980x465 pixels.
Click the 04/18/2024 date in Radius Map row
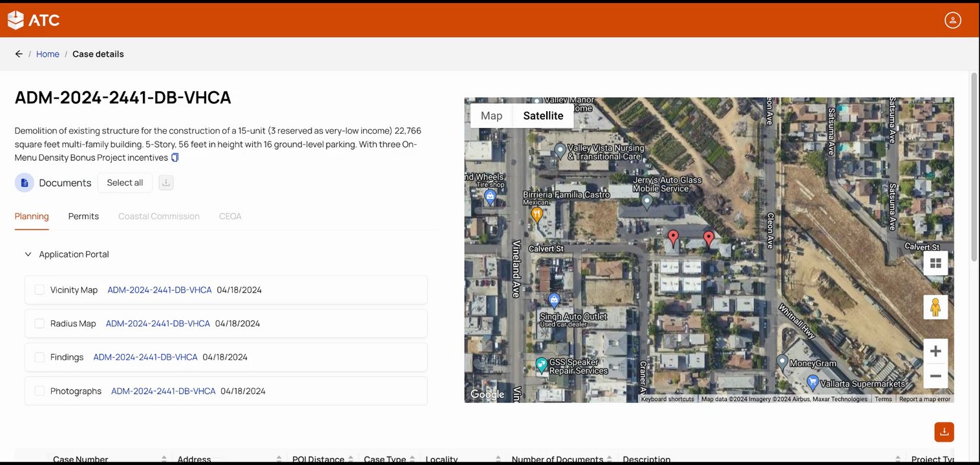[237, 324]
